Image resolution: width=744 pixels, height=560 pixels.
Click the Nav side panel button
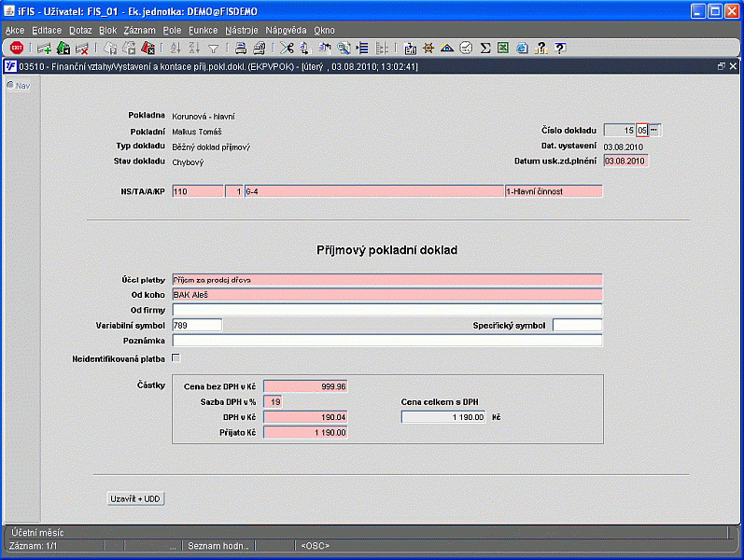click(19, 85)
